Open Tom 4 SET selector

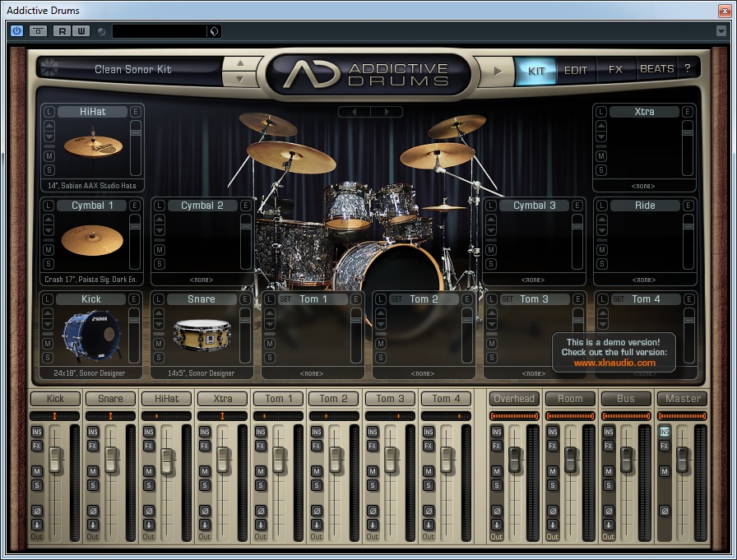pyautogui.click(x=619, y=299)
